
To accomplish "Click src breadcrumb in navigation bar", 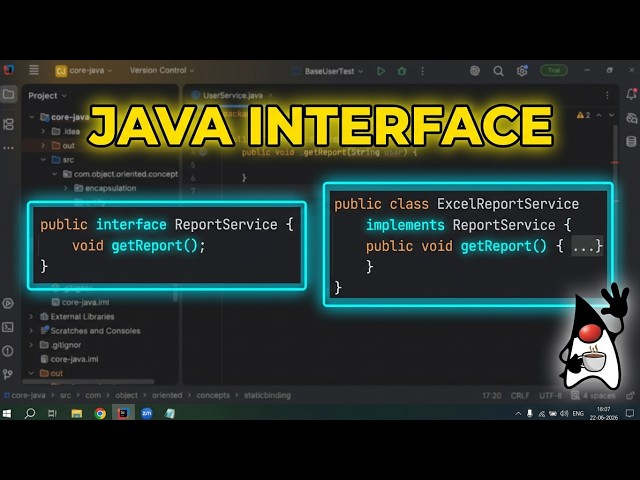I will [x=65, y=395].
